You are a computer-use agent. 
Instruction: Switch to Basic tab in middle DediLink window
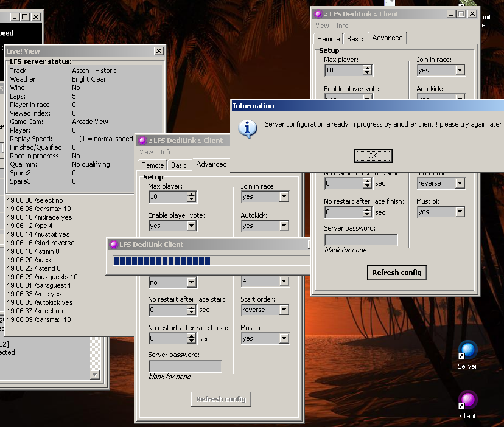(x=179, y=165)
